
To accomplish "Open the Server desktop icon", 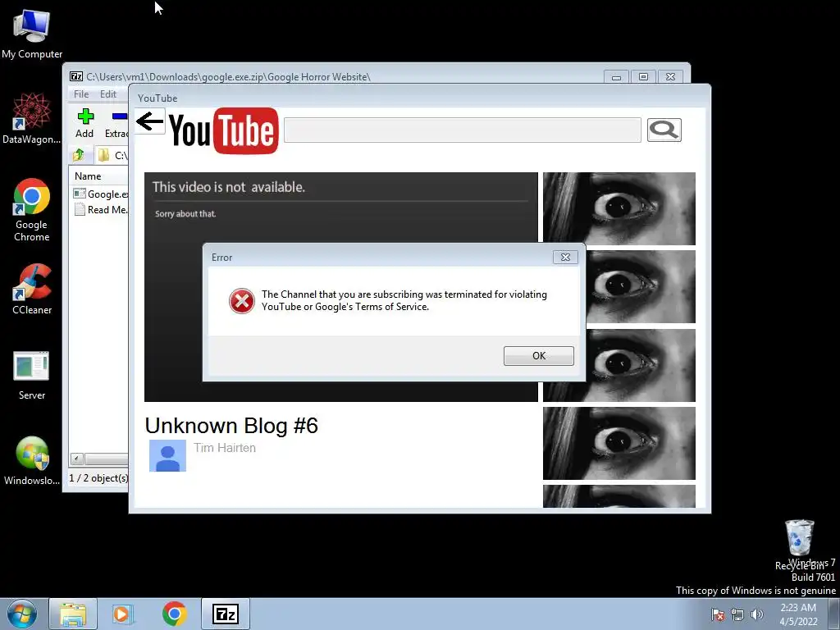I will coord(32,375).
